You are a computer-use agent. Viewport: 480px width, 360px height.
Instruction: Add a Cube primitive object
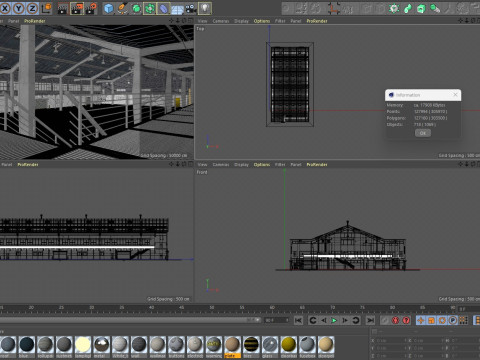[108, 8]
